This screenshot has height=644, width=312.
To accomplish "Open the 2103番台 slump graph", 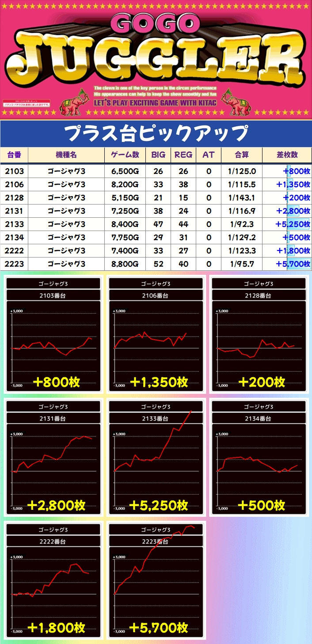I will pos(53,334).
